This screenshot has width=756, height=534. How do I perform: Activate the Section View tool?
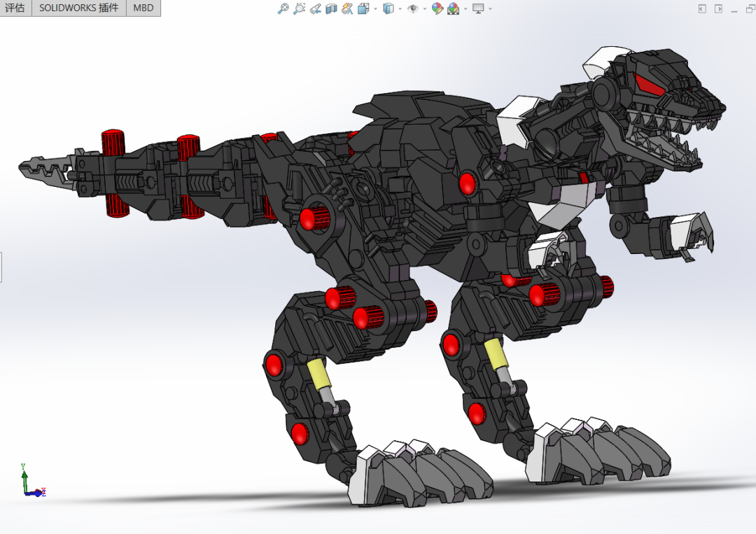click(331, 8)
